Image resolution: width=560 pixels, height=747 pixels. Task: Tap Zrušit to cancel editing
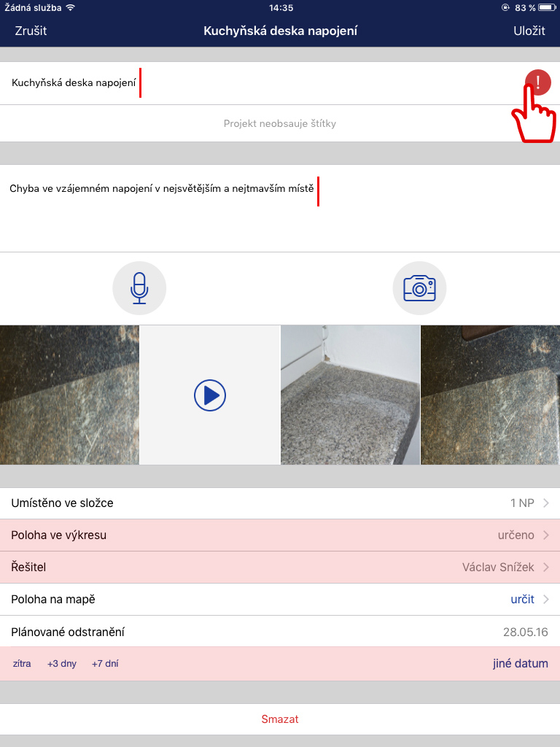(x=31, y=31)
